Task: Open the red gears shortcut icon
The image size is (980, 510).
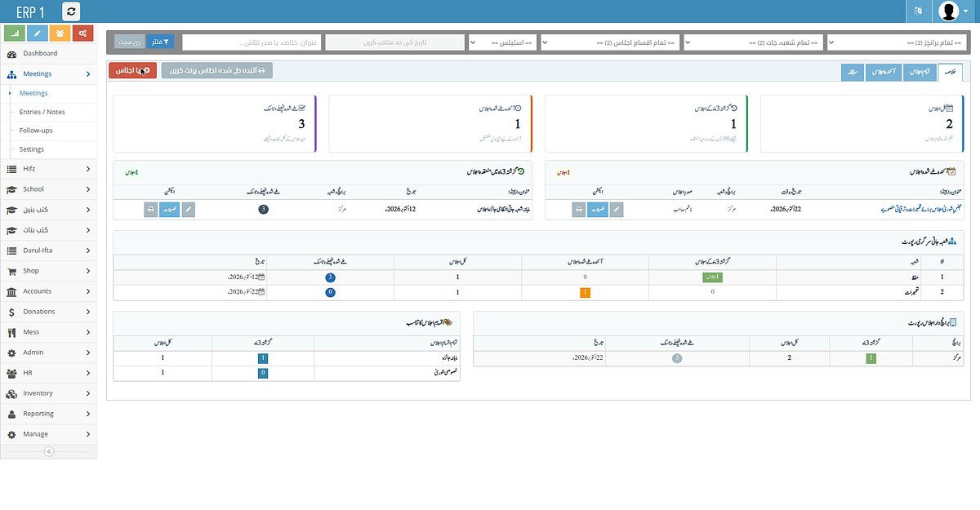Action: 82,33
